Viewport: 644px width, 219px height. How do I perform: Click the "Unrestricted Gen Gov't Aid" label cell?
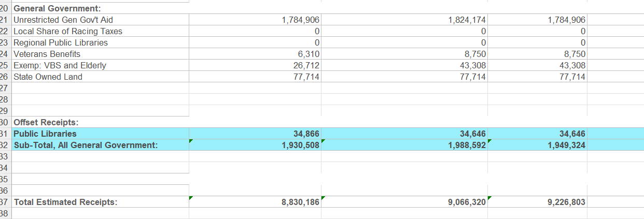pos(63,20)
